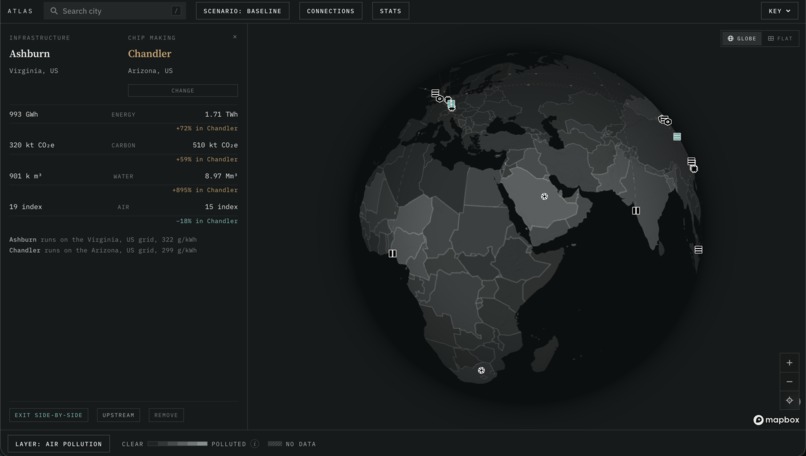Open the Key dropdown

point(779,11)
